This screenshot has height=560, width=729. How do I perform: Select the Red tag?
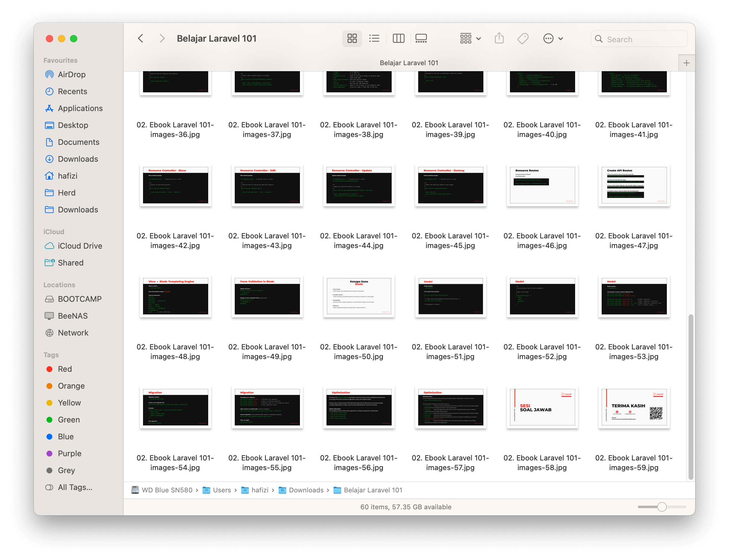point(65,369)
